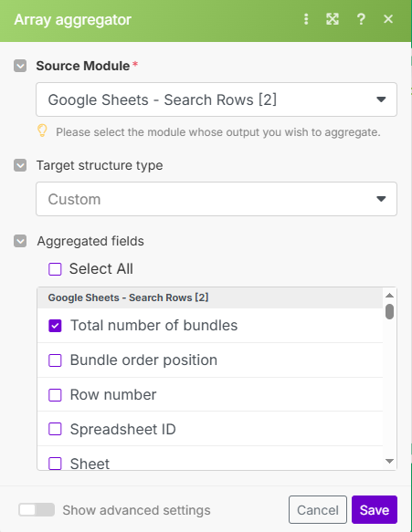Open the Source Module dropdown
This screenshot has height=532, width=412.
click(x=217, y=99)
